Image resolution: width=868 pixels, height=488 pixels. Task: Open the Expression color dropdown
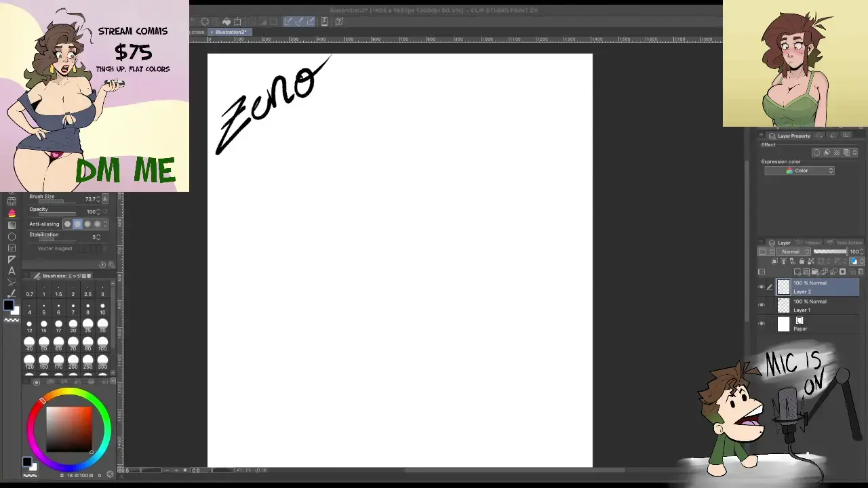(x=800, y=171)
